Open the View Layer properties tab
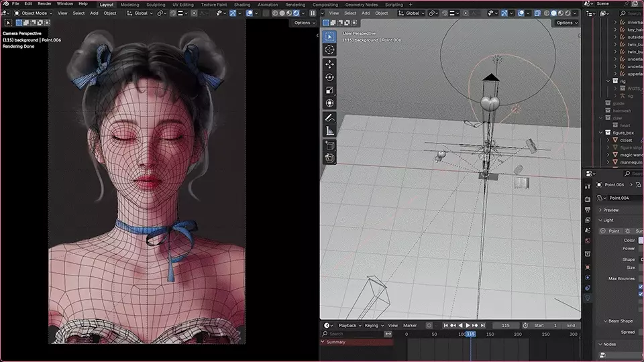Image resolution: width=644 pixels, height=362 pixels. point(588,220)
